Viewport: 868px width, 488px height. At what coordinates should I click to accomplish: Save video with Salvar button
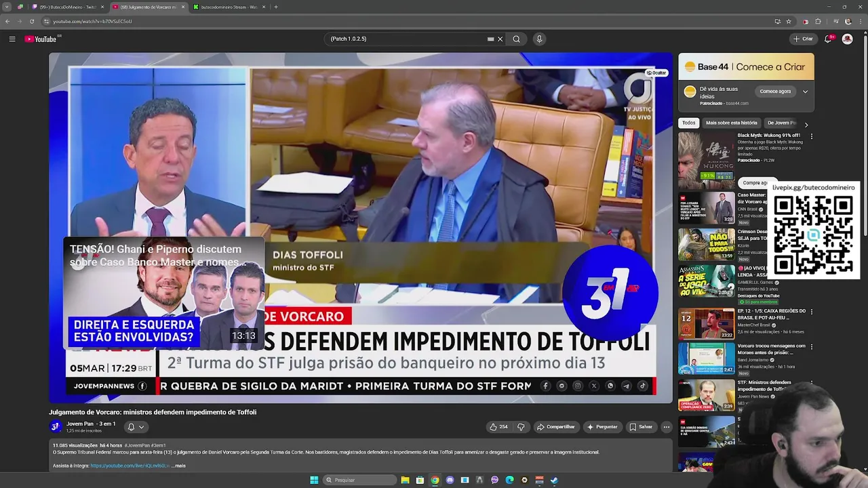point(641,427)
